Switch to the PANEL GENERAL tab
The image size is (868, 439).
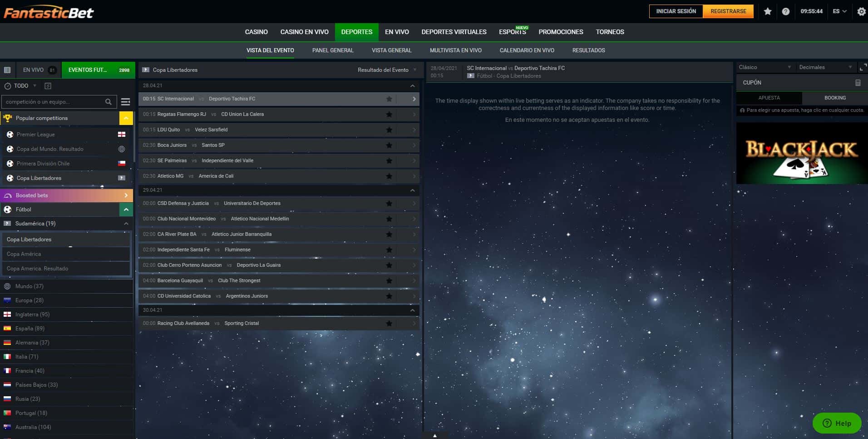[x=333, y=50]
